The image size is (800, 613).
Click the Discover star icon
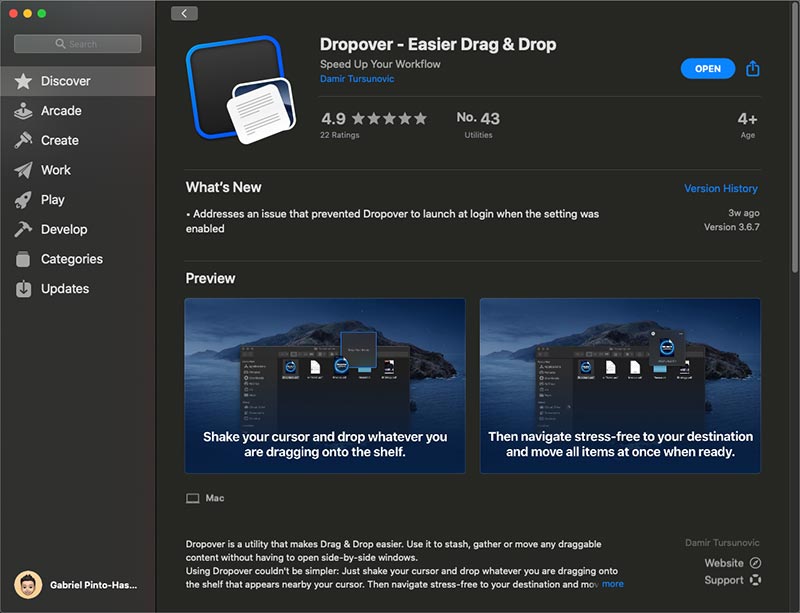tap(23, 81)
